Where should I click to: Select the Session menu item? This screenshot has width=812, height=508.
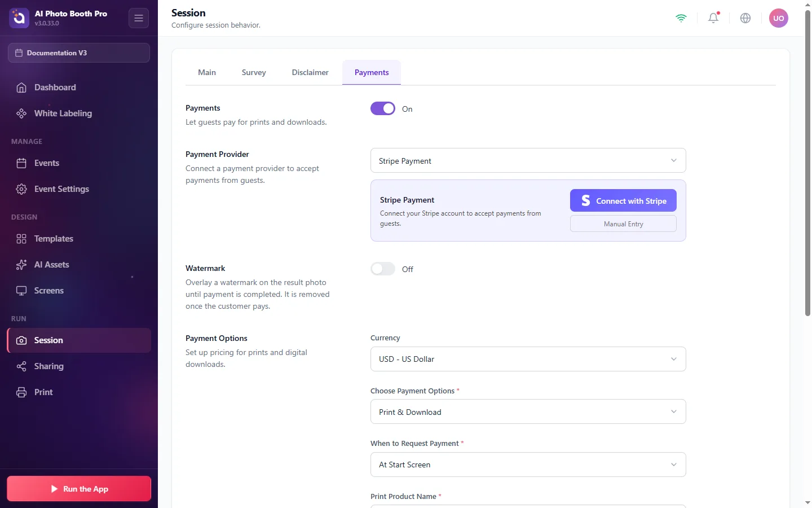(x=79, y=340)
